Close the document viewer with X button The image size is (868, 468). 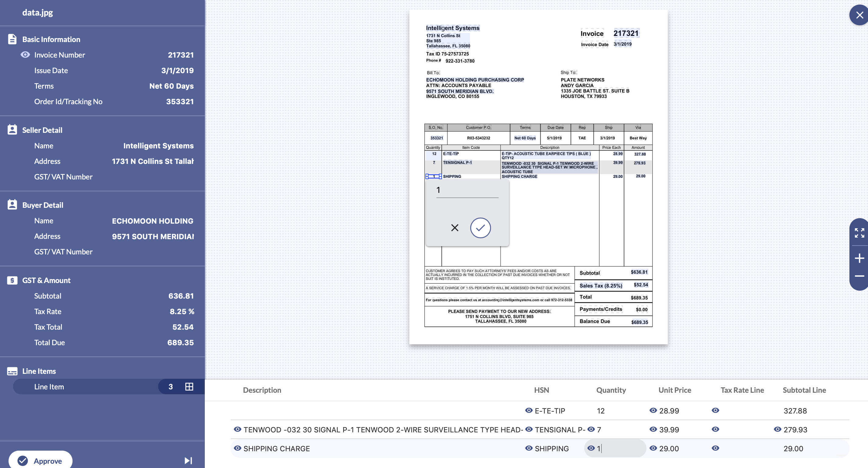[x=859, y=15]
